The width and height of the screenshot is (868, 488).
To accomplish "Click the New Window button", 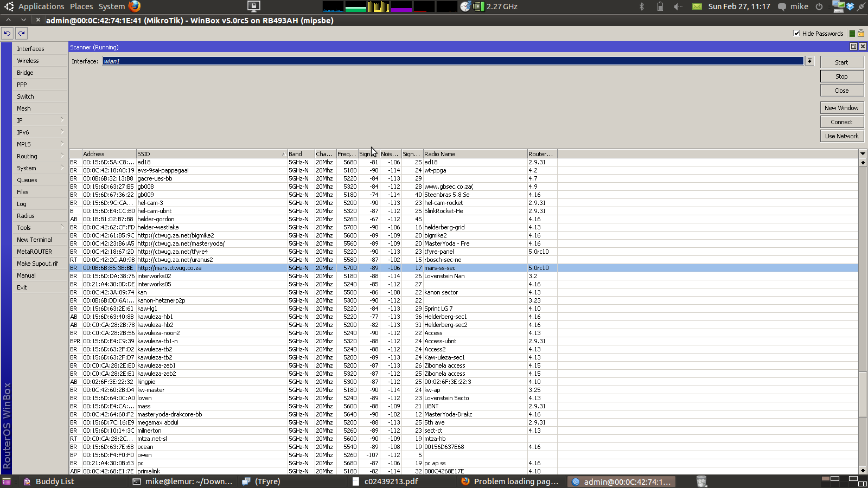I will point(842,108).
